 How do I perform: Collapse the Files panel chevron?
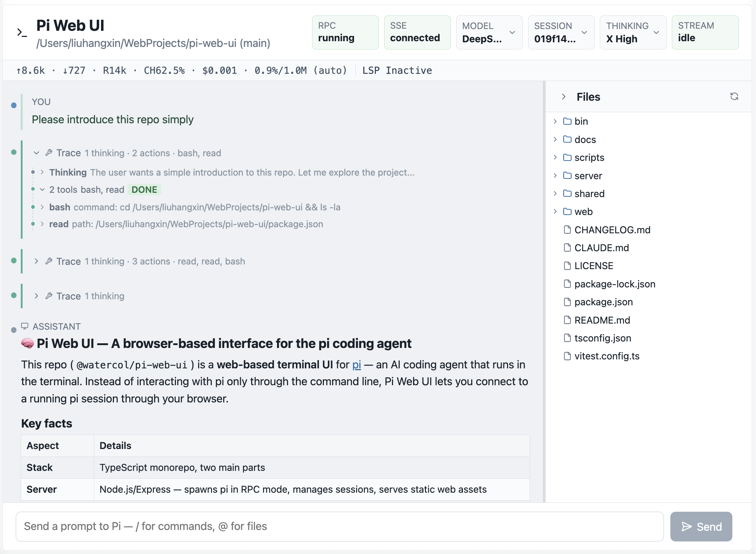click(x=564, y=97)
